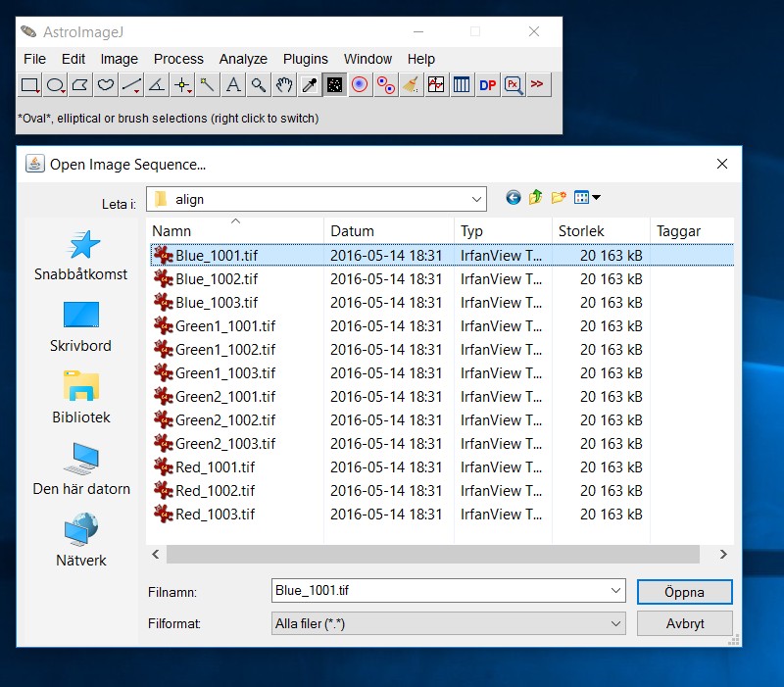Select the Polygon selection tool
The height and width of the screenshot is (687, 784).
click(80, 84)
